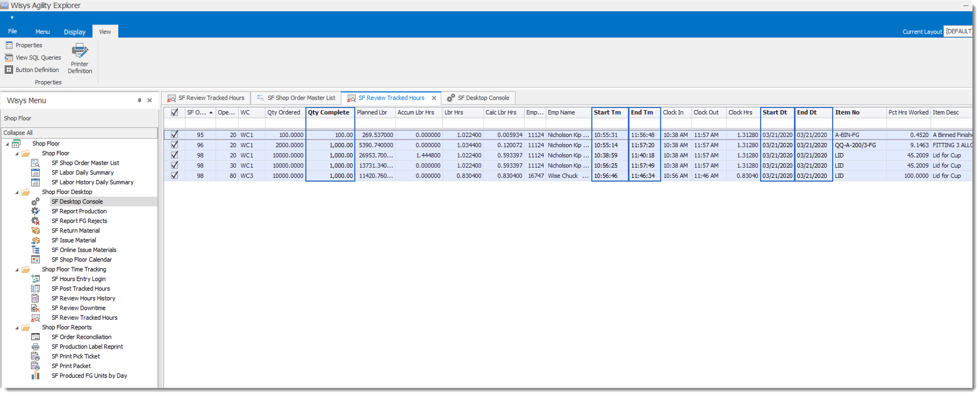Toggle the select-all checkbox in grid header
The image size is (980, 396).
pos(175,112)
